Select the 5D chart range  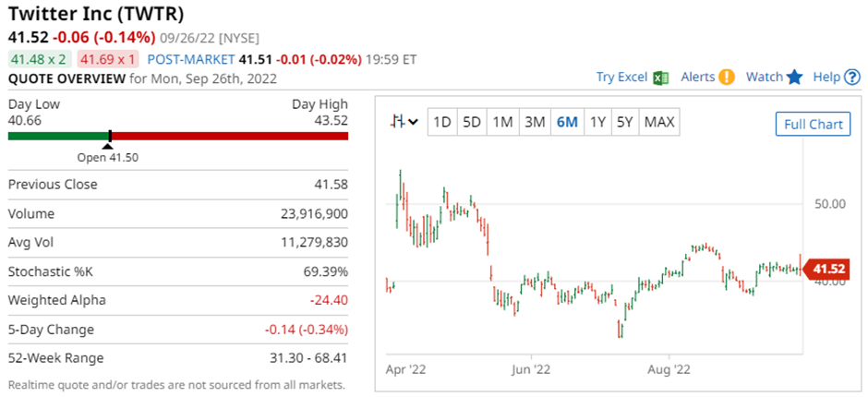coord(472,122)
